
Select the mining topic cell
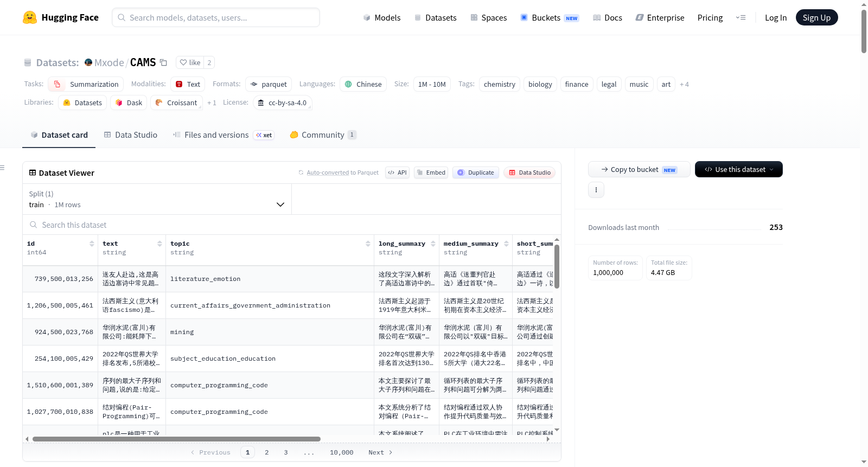[270, 332]
